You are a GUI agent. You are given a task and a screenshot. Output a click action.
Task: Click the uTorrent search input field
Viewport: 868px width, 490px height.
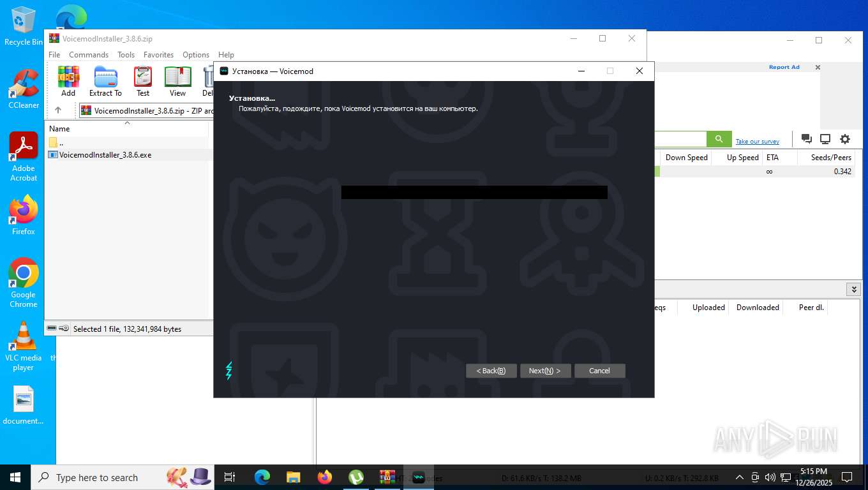(682, 139)
